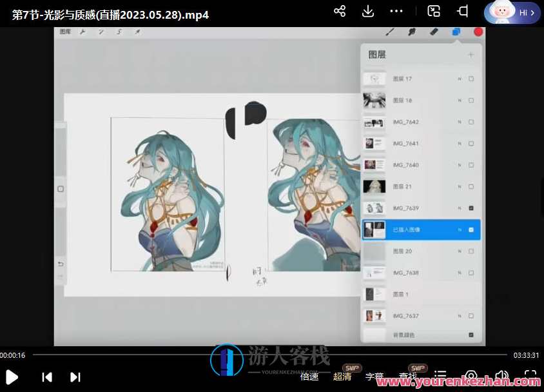544x392 pixels.
Task: Click the download icon in the top bar
Action: point(367,11)
